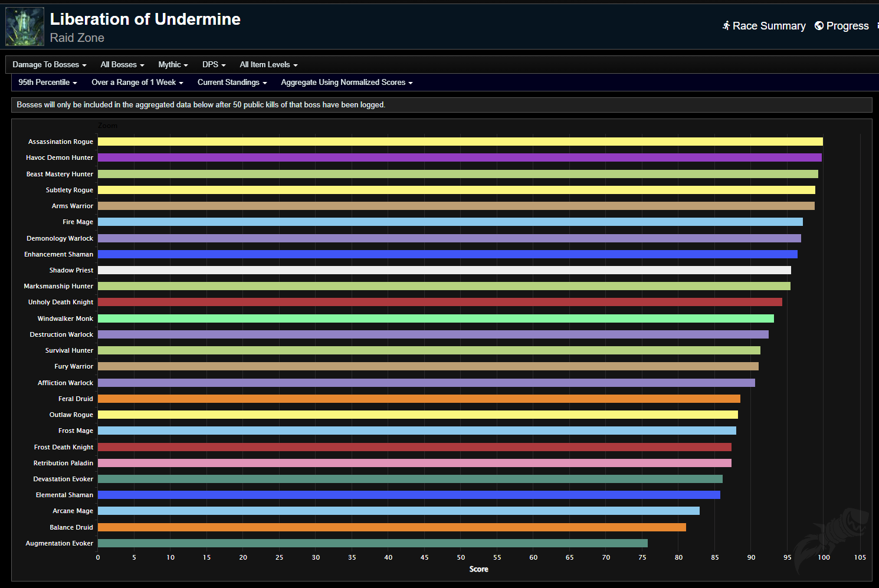This screenshot has width=879, height=588.
Task: Click the Progress globe icon
Action: click(x=819, y=25)
